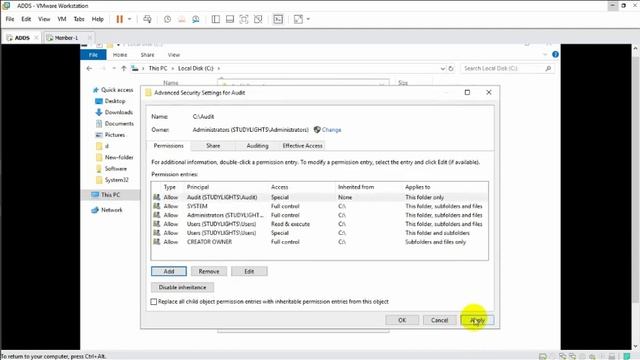Click the Remove button
640x360 pixels.
pos(209,271)
